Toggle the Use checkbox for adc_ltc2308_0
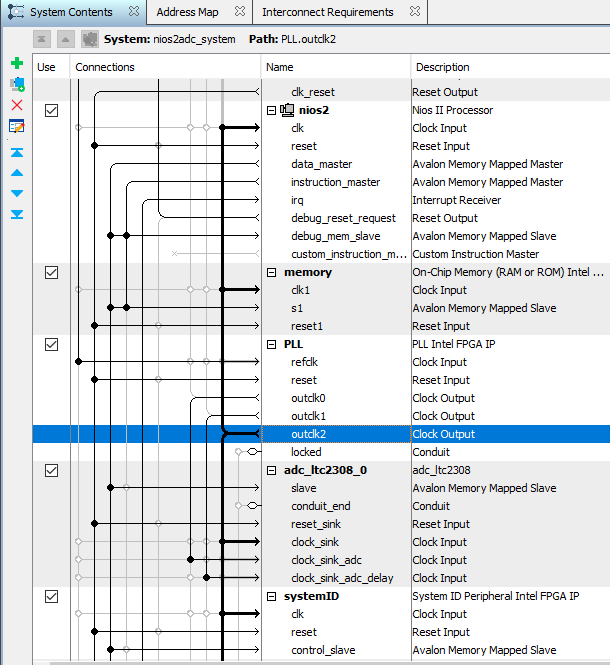610x665 pixels. 51,470
